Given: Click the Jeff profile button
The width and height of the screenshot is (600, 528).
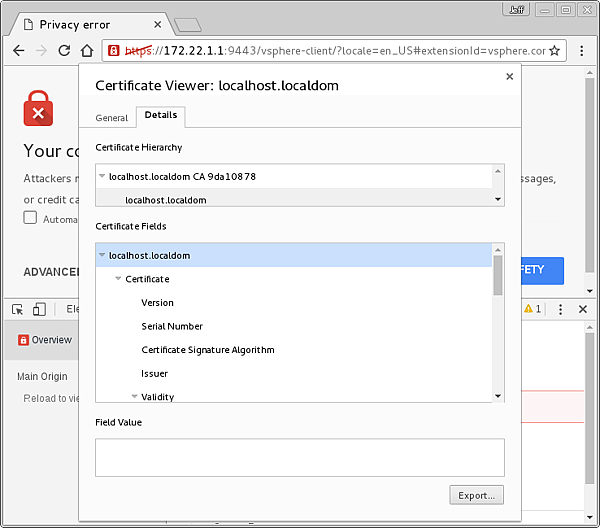Looking at the screenshot, I should pos(516,10).
